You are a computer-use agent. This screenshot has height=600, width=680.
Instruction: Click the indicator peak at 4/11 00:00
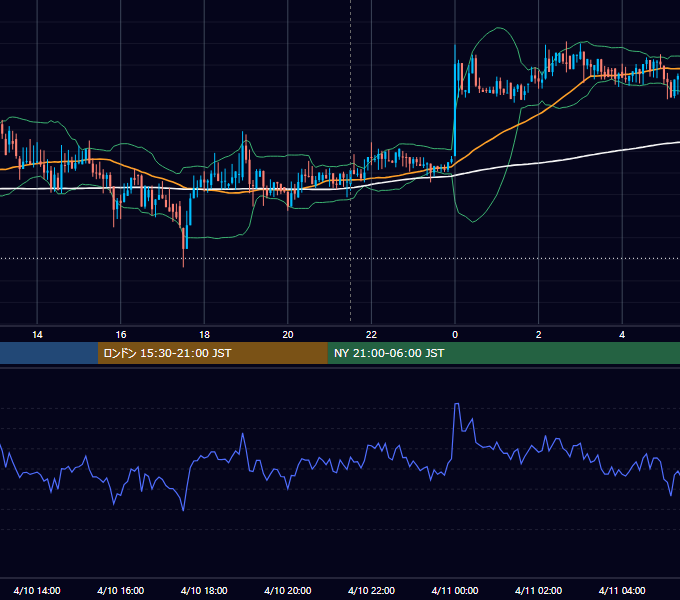pos(457,405)
